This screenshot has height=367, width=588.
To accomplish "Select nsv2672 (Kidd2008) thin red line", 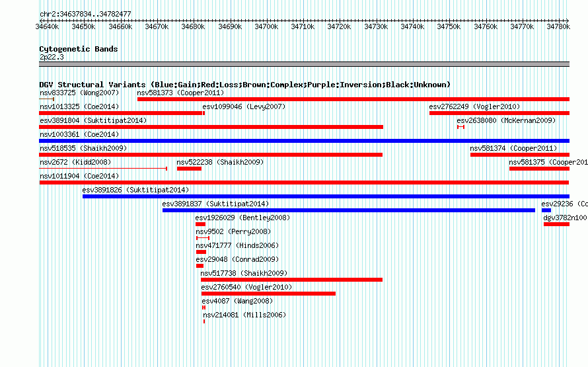I will pyautogui.click(x=103, y=169).
